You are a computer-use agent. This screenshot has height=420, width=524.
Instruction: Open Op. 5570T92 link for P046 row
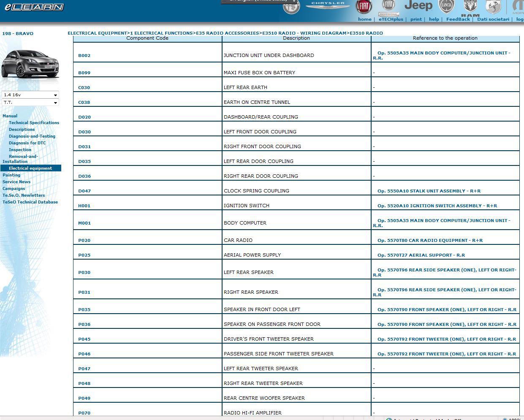[447, 354]
